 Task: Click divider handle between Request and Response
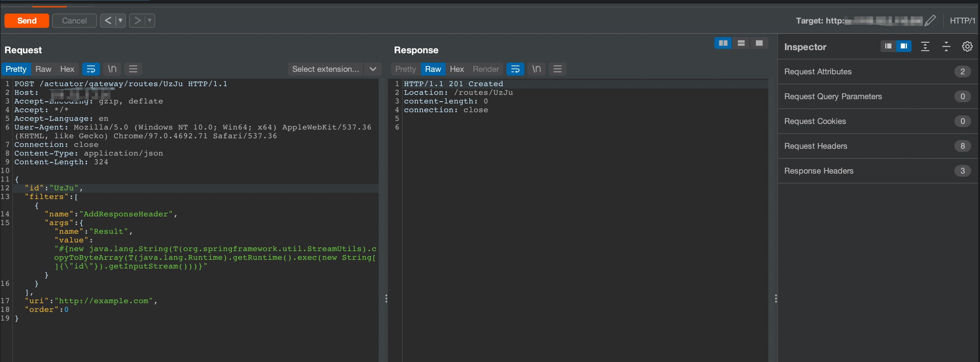tap(386, 299)
